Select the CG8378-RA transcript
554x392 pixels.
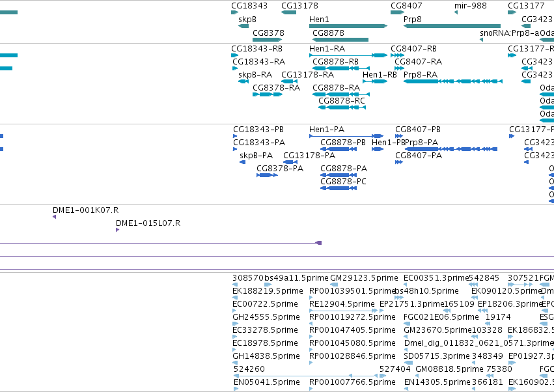276,88
